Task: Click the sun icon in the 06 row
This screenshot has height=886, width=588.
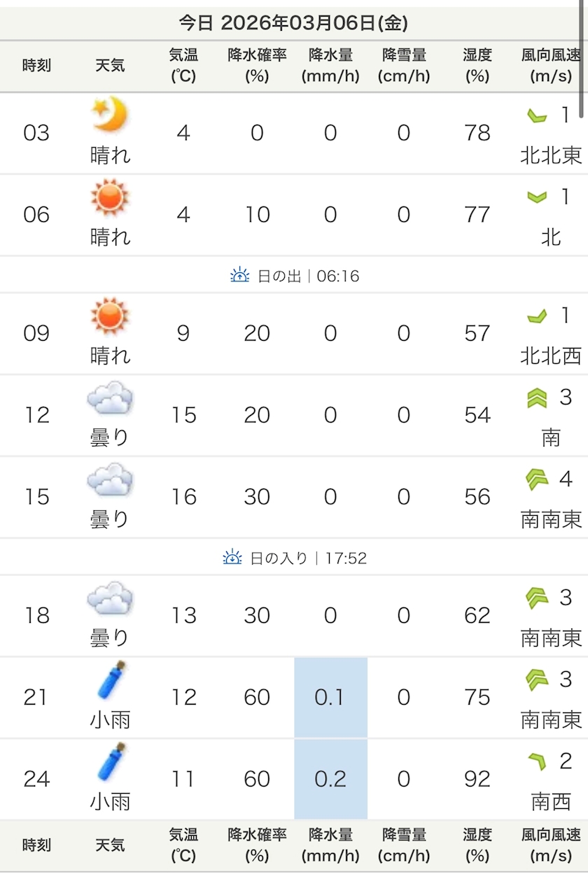Action: click(110, 196)
